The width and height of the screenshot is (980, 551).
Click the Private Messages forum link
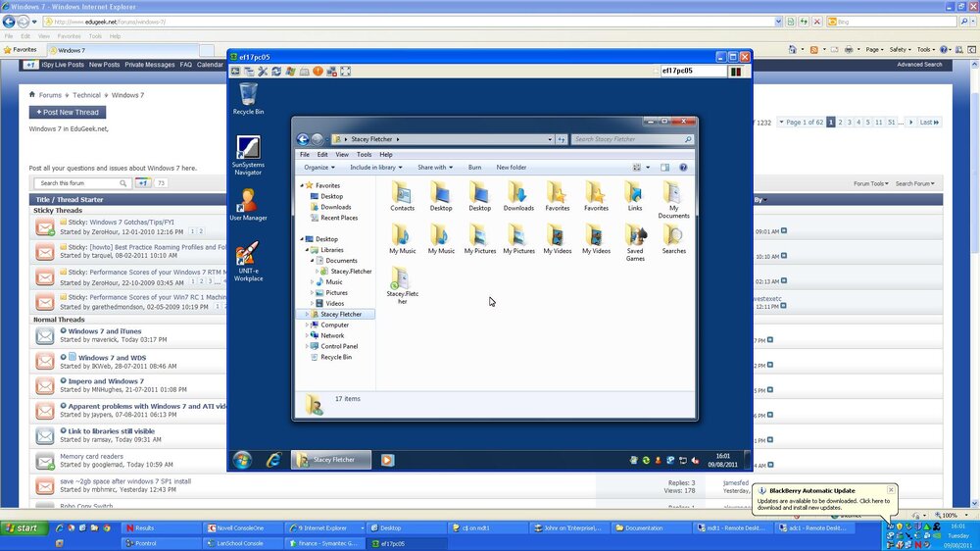point(149,65)
